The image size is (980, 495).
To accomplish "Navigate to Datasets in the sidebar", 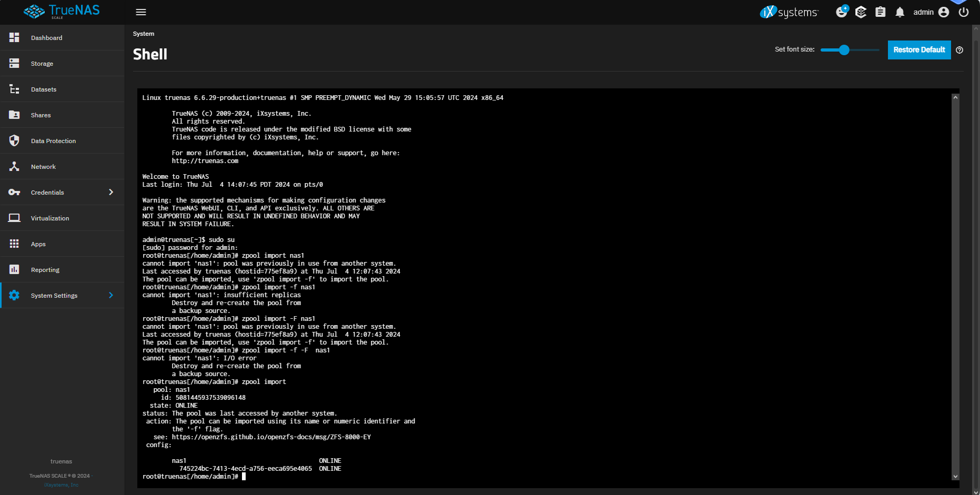I will [x=44, y=89].
